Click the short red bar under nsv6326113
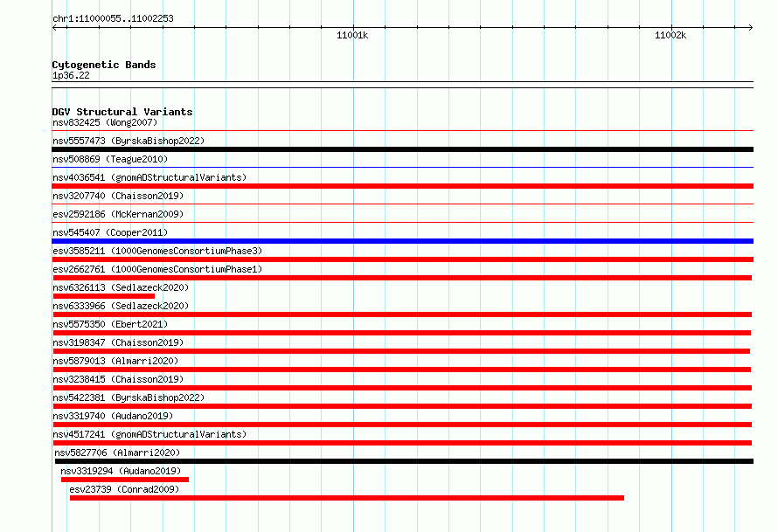This screenshot has width=778, height=532. (104, 296)
